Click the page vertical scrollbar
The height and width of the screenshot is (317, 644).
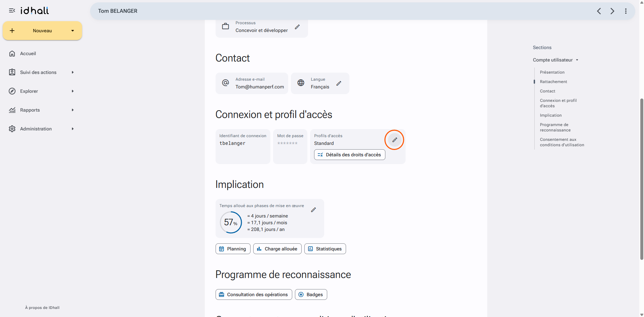point(641,179)
